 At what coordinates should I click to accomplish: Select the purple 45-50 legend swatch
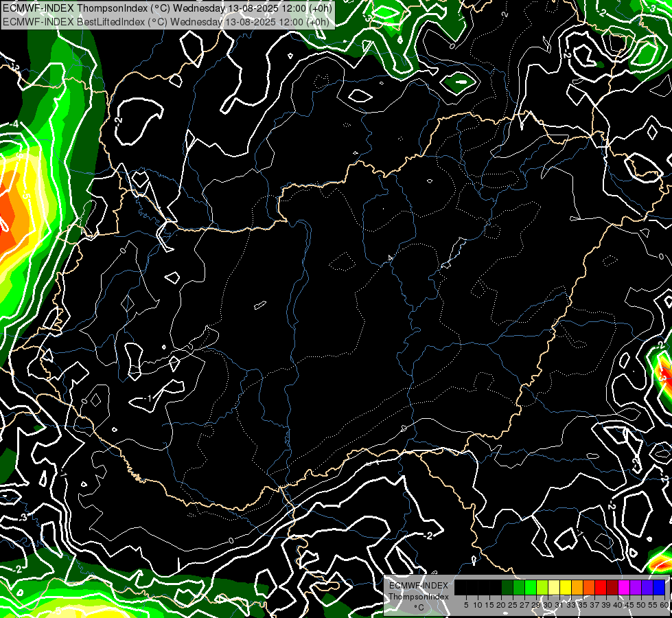point(636,588)
